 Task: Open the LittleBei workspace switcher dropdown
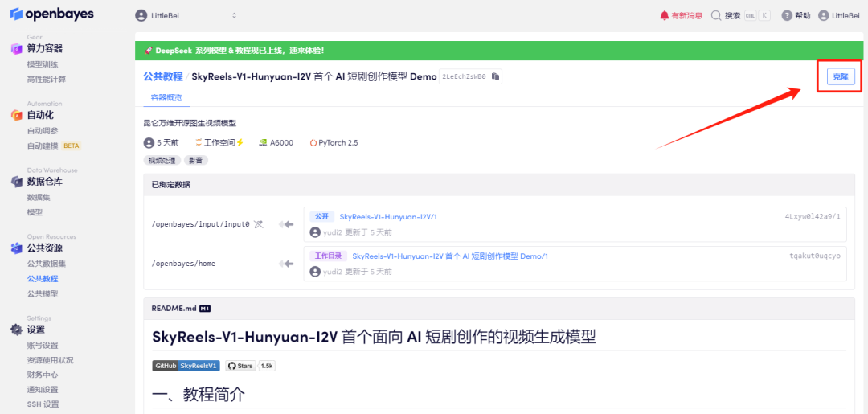186,15
